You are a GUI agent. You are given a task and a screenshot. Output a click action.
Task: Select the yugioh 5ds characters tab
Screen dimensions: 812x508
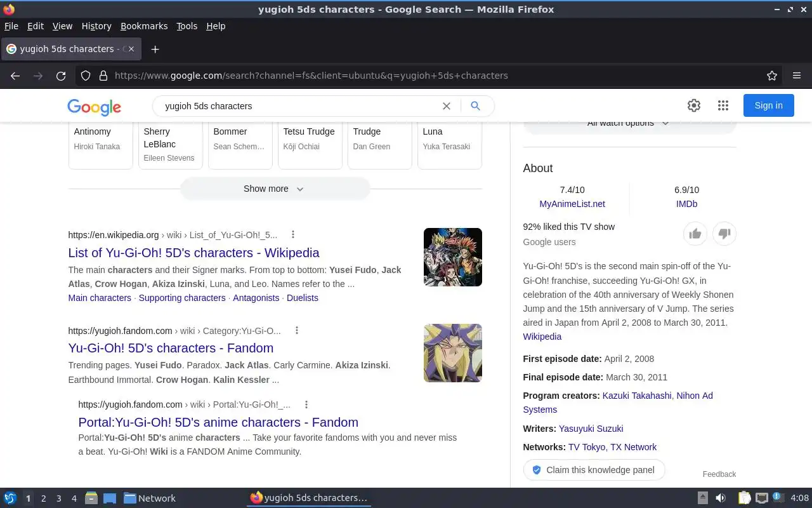coord(70,49)
